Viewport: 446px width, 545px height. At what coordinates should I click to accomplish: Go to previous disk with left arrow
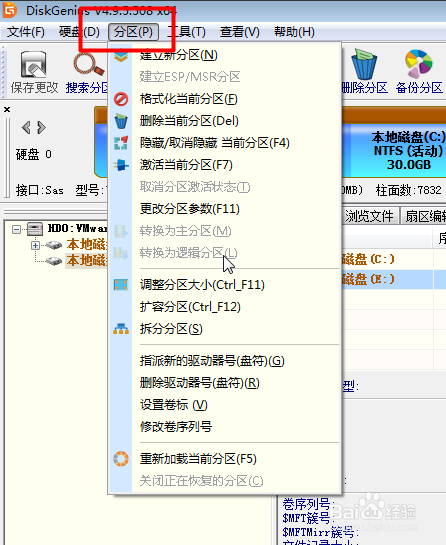click(x=26, y=128)
